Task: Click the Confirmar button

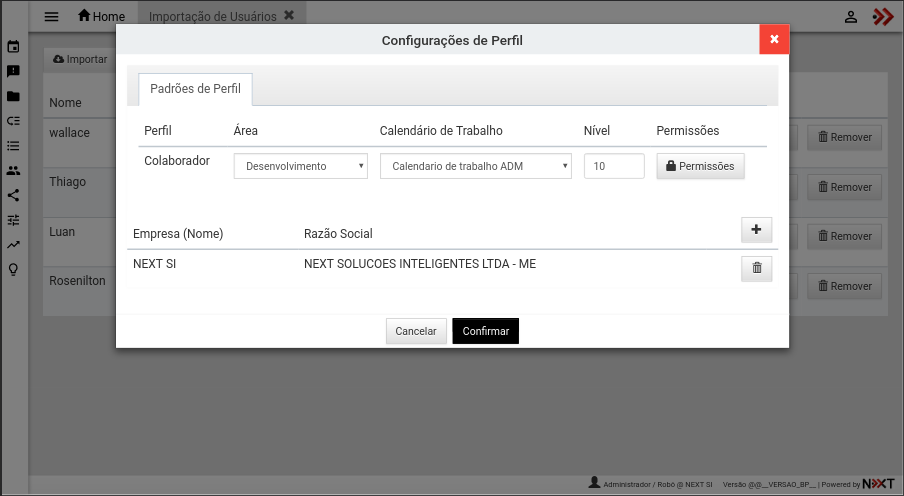Action: (x=485, y=331)
